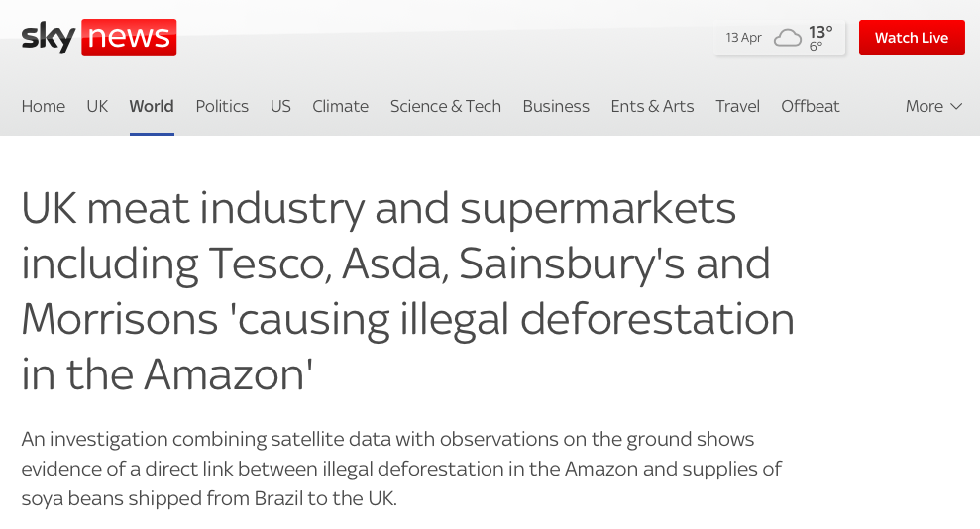Open the 13 Apr weather widget
This screenshot has height=529, width=980.
[780, 38]
